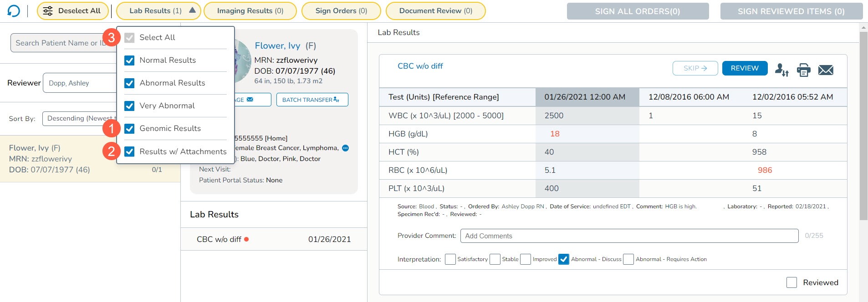Screen dimensions: 868x302
Task: Click the reassign user icon beside REVIEW
Action: (781, 70)
